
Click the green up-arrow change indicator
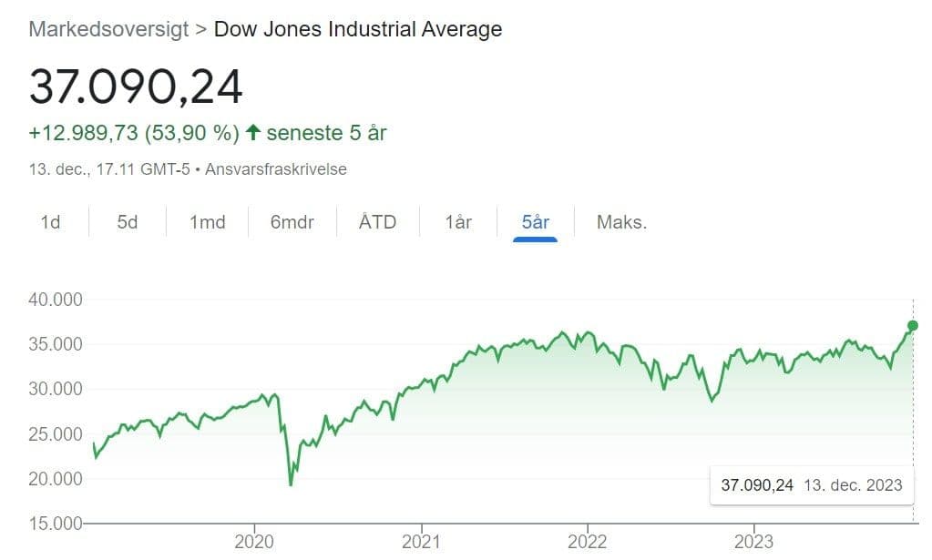(x=253, y=133)
